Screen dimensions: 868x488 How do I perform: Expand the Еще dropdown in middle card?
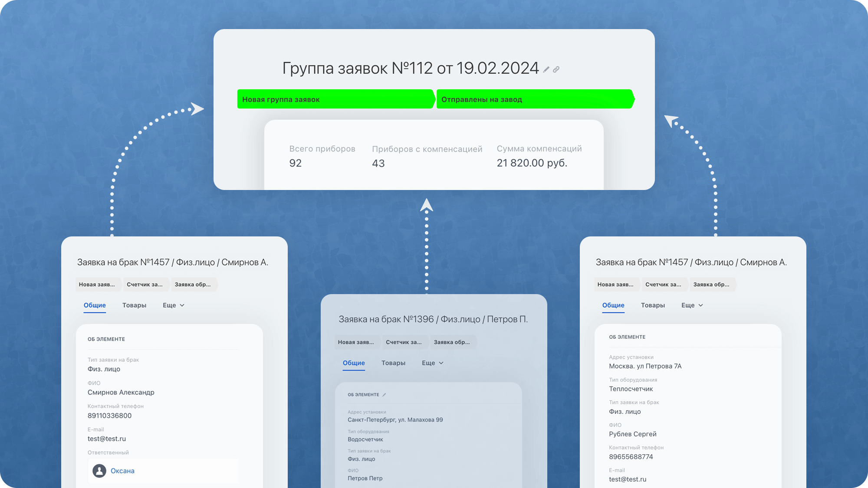pos(433,363)
